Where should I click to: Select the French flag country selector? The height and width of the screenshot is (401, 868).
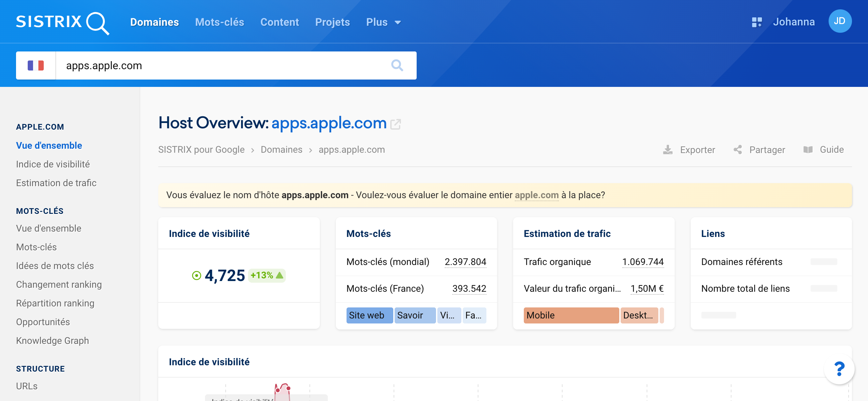pyautogui.click(x=36, y=65)
